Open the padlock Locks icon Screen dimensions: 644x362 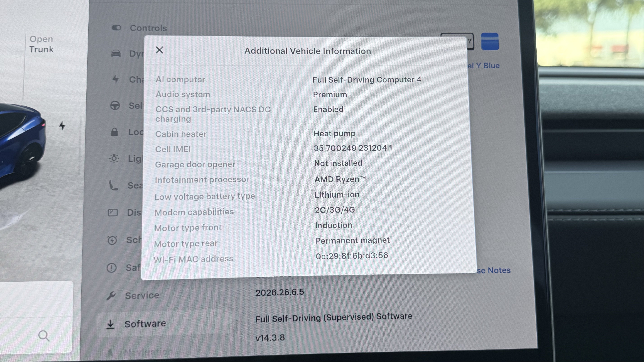(115, 132)
